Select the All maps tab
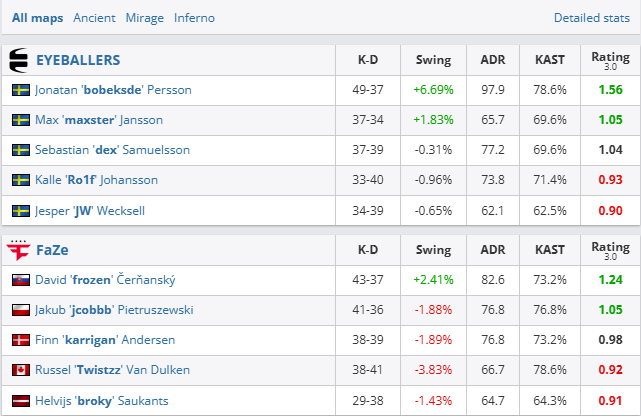 pyautogui.click(x=35, y=18)
